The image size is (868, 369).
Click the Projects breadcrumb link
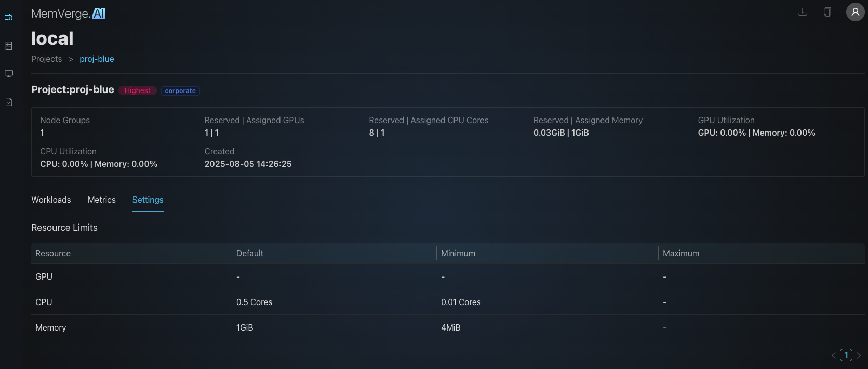[46, 59]
